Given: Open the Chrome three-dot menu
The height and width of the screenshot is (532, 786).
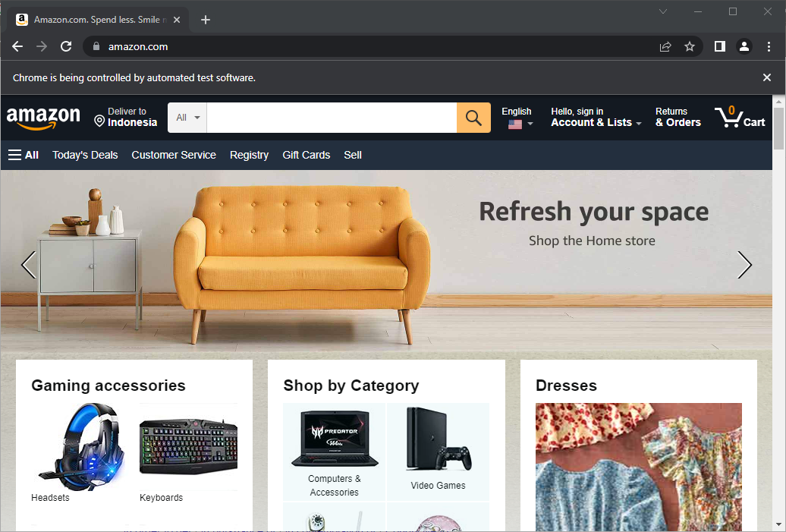Looking at the screenshot, I should coord(769,46).
